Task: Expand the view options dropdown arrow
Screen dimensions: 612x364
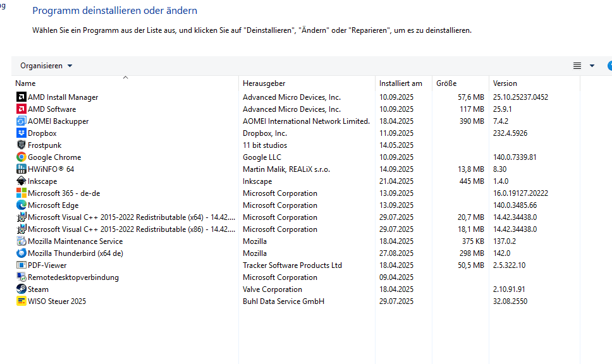Action: click(x=592, y=66)
